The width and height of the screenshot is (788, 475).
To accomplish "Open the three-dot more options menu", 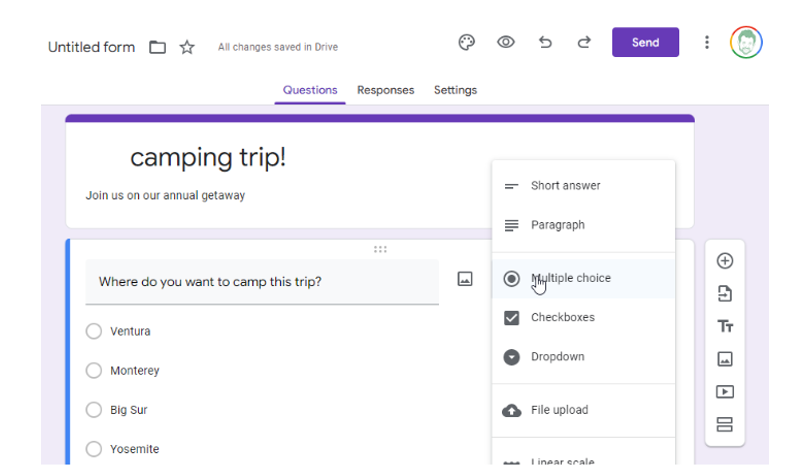I will (707, 42).
